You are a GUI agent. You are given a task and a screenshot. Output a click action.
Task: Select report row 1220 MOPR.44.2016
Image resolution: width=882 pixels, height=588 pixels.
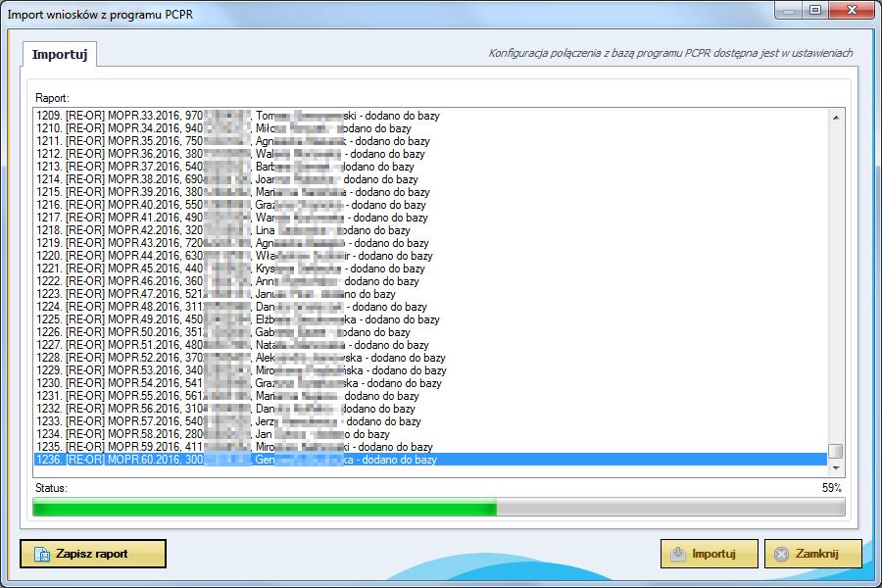point(430,256)
